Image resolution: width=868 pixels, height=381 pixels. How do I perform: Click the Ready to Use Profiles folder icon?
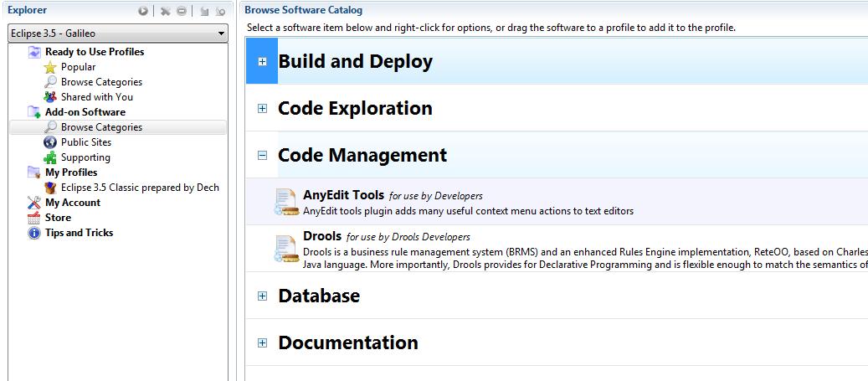[x=34, y=52]
